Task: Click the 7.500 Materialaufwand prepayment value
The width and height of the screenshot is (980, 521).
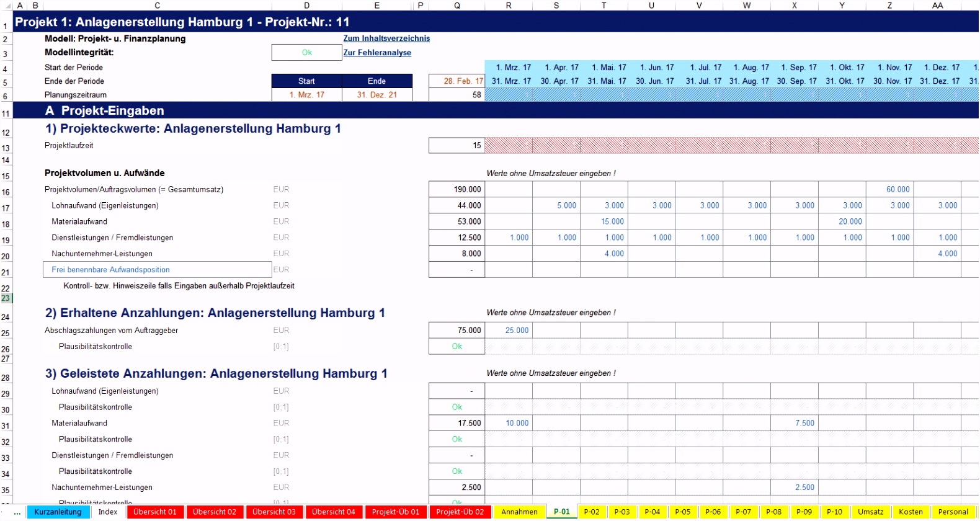Action: [x=795, y=423]
